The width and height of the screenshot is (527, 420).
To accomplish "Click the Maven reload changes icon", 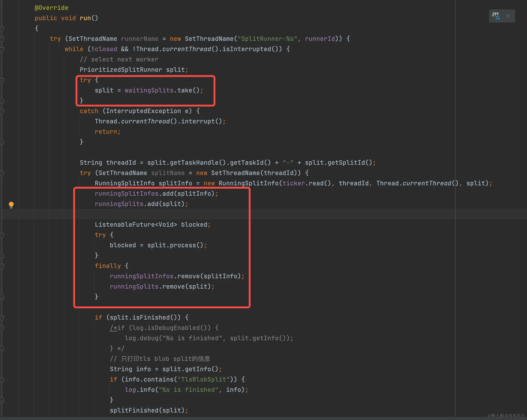I will pyautogui.click(x=496, y=16).
